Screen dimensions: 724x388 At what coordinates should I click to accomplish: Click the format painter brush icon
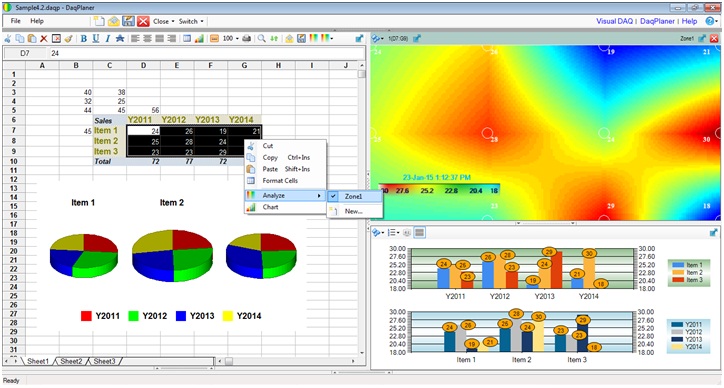pos(68,39)
